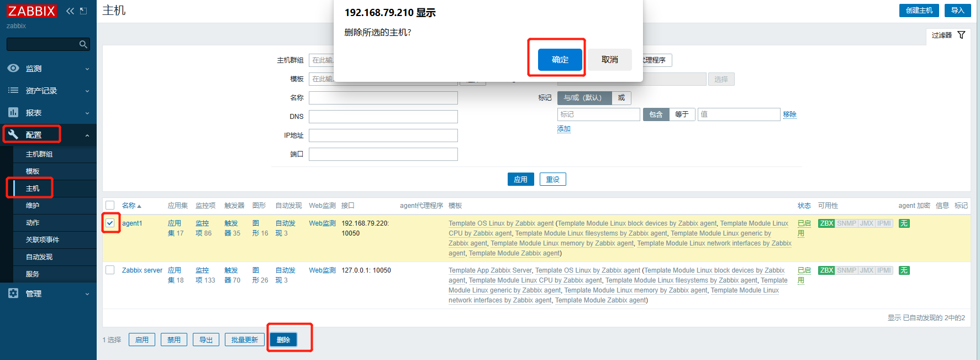Select 与/或 (默认) tag evaluation option
The height and width of the screenshot is (360, 980).
[584, 98]
